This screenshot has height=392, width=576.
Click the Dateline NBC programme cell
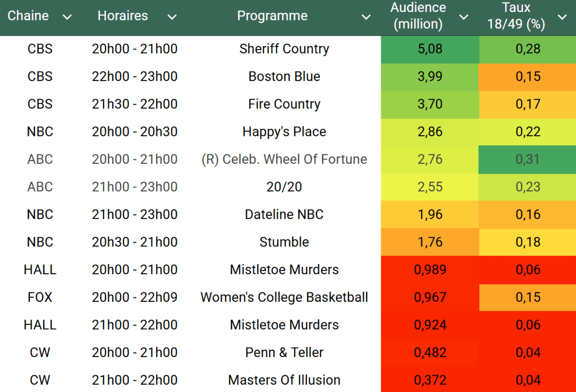[284, 215]
